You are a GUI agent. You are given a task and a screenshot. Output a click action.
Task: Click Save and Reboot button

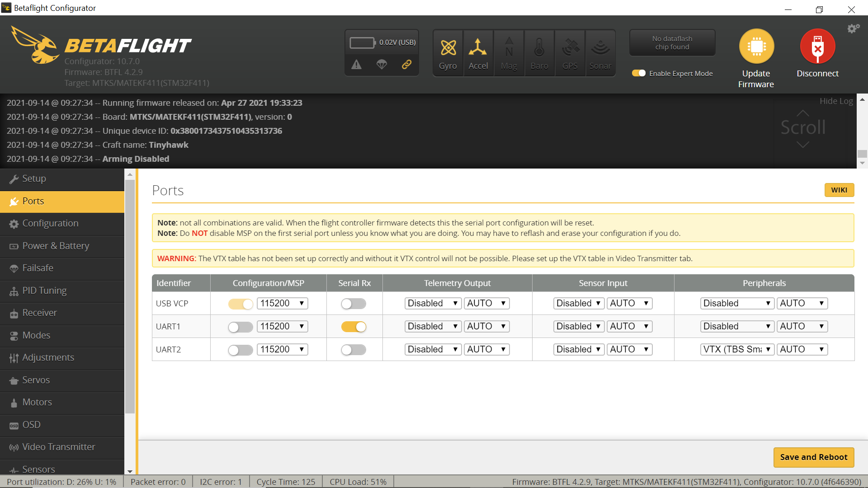tap(813, 457)
